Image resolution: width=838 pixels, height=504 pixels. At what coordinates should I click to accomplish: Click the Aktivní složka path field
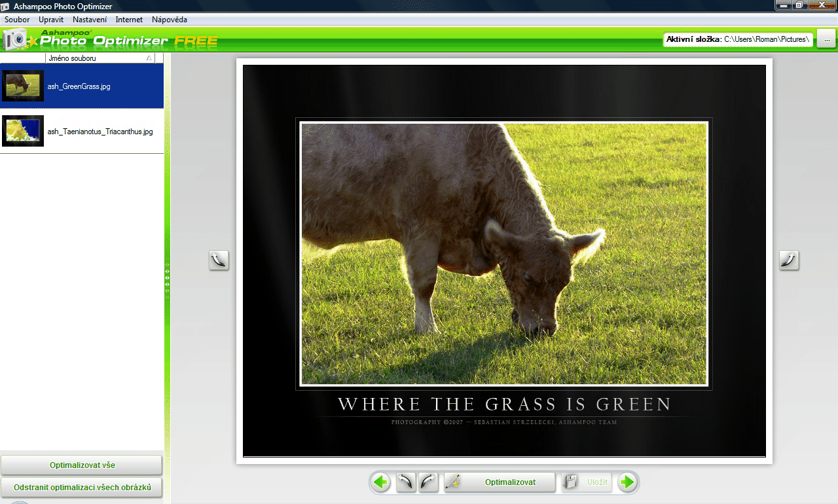738,40
